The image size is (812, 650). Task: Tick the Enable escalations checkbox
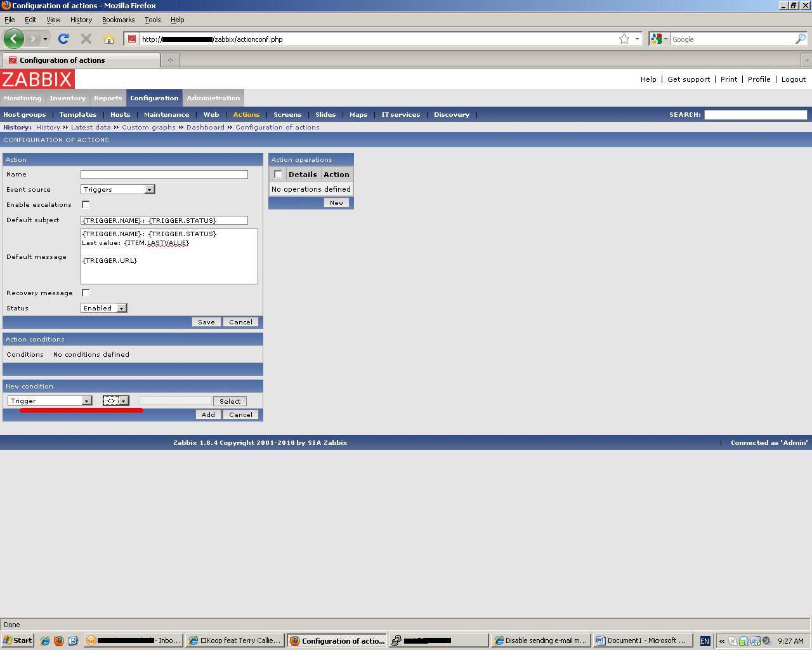coord(86,204)
